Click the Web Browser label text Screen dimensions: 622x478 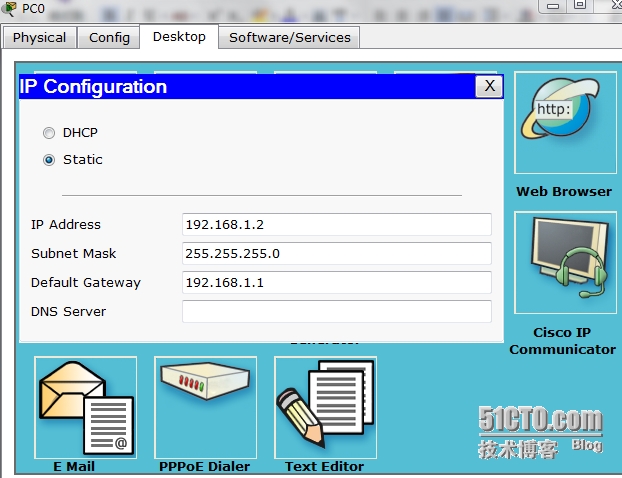[x=564, y=192]
